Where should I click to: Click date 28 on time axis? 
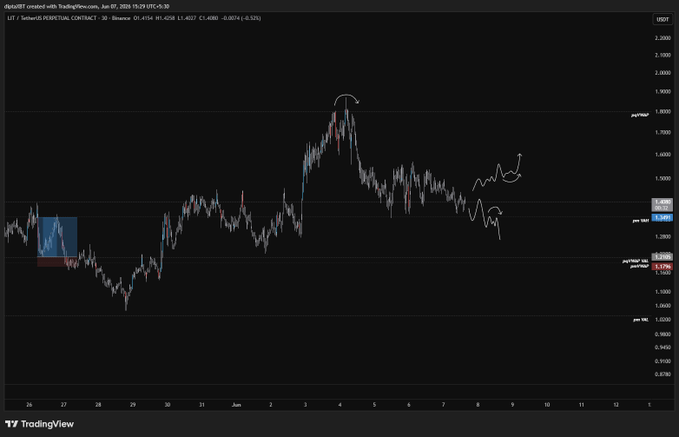point(98,405)
